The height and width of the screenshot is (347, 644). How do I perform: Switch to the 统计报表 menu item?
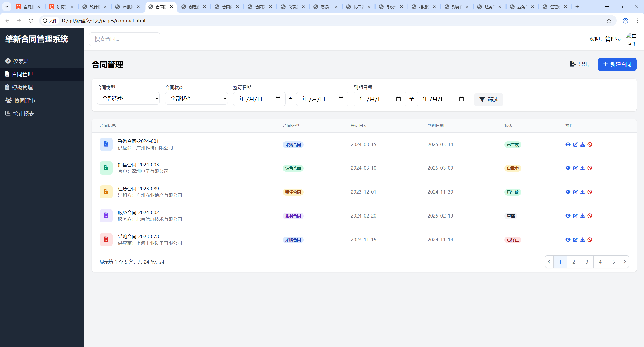(x=23, y=113)
